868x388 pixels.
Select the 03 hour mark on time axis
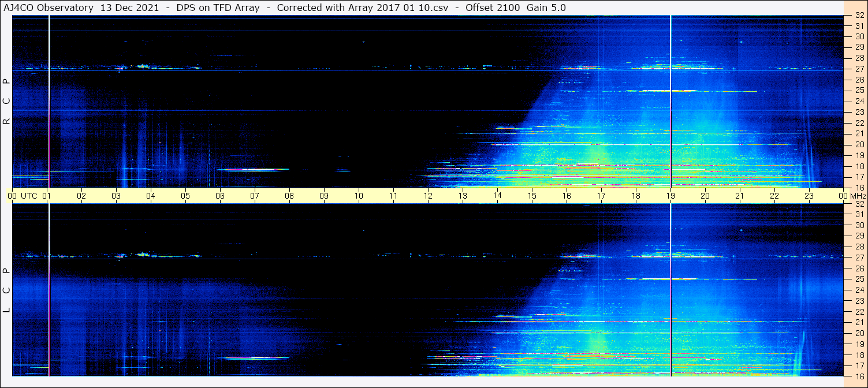coord(116,196)
